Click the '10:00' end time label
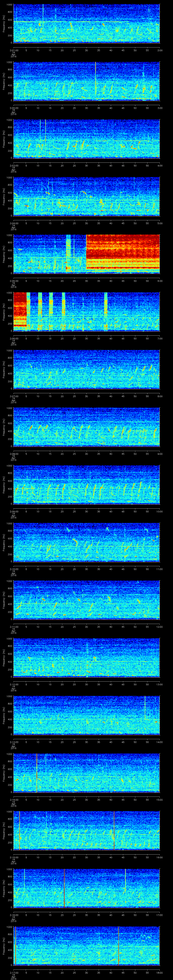The image size is (173, 980). [x=159, y=511]
